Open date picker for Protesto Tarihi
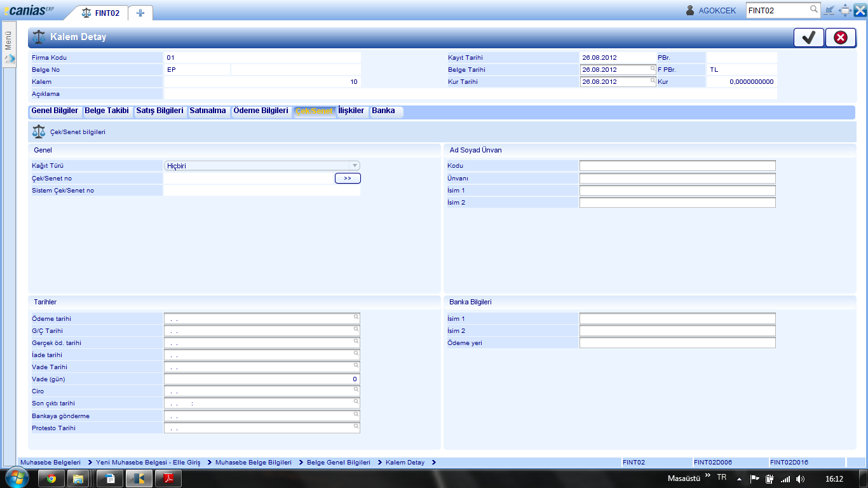The width and height of the screenshot is (868, 488). (x=356, y=425)
